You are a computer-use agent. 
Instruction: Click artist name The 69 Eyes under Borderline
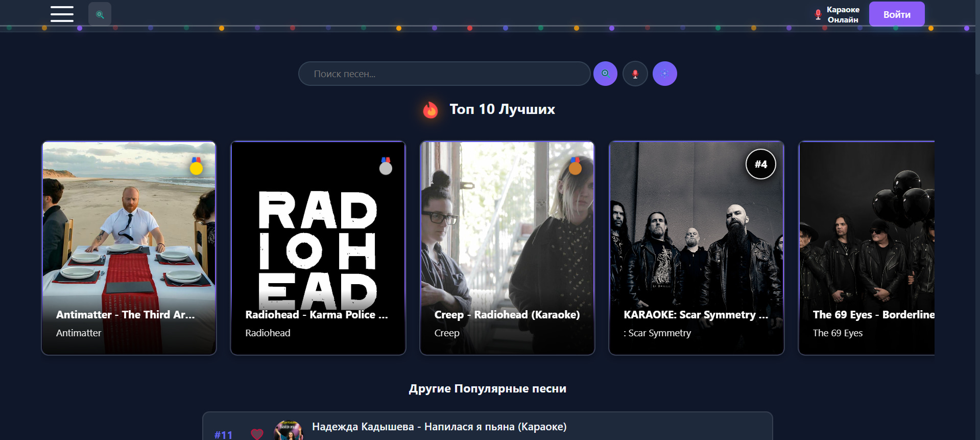(x=838, y=333)
